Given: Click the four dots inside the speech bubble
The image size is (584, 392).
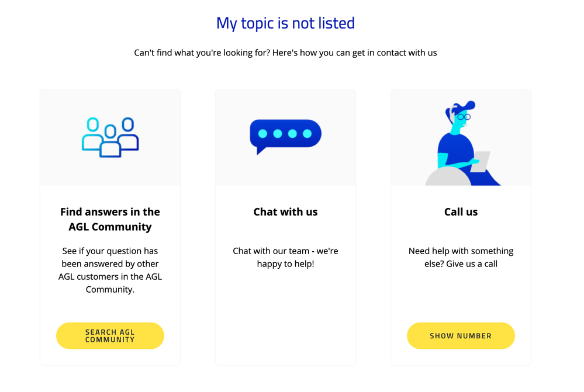Looking at the screenshot, I should pos(285,133).
